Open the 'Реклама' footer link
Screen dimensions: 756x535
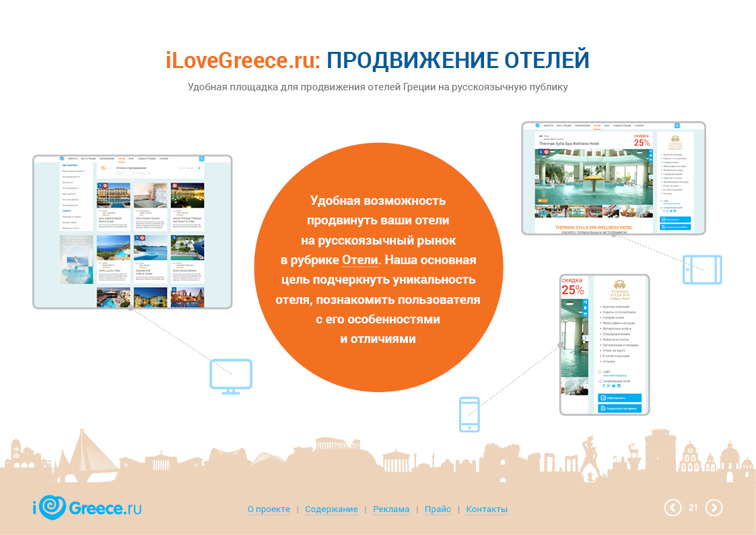pyautogui.click(x=391, y=509)
